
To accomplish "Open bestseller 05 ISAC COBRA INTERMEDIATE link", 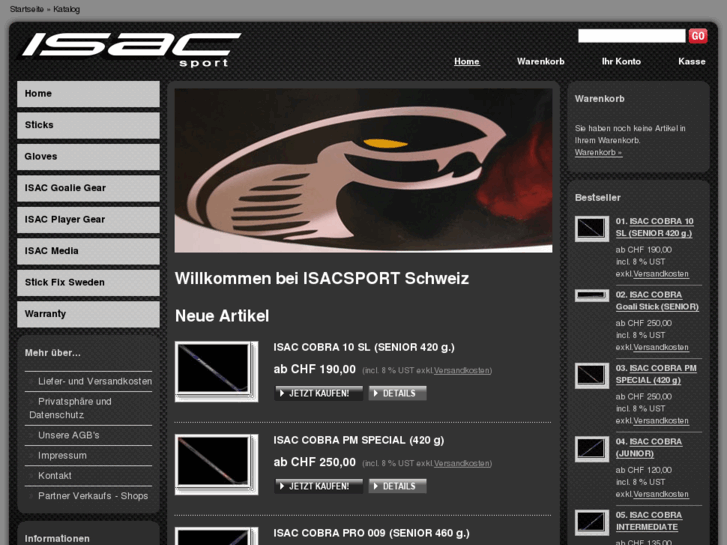I will tap(649, 521).
